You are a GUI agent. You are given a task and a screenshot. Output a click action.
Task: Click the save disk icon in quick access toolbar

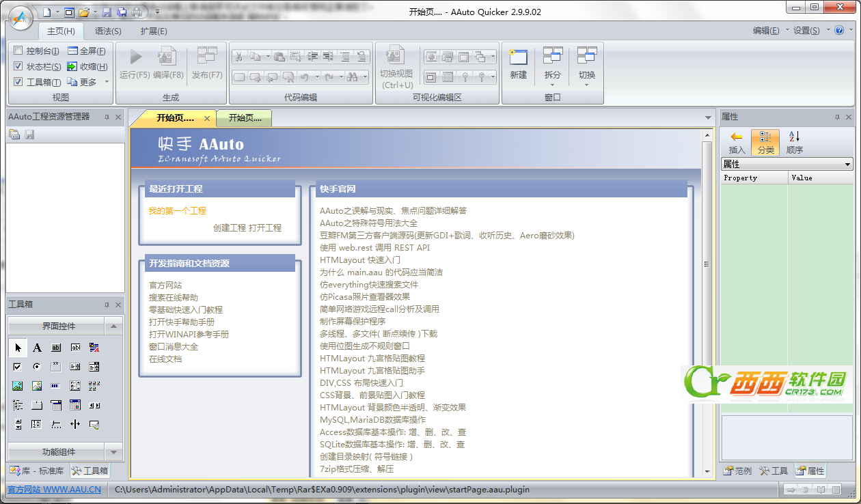pos(107,12)
